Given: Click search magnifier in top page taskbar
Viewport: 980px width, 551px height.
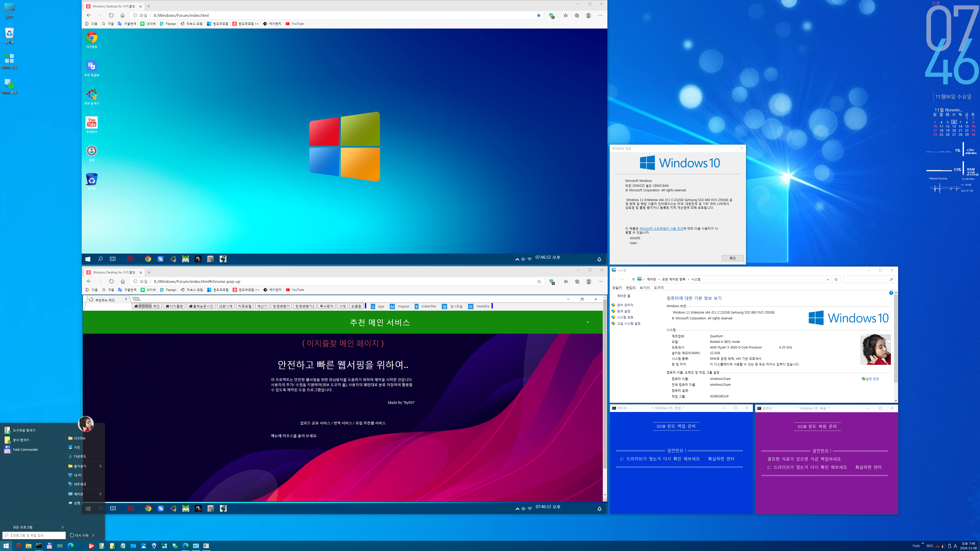Looking at the screenshot, I should 101,259.
